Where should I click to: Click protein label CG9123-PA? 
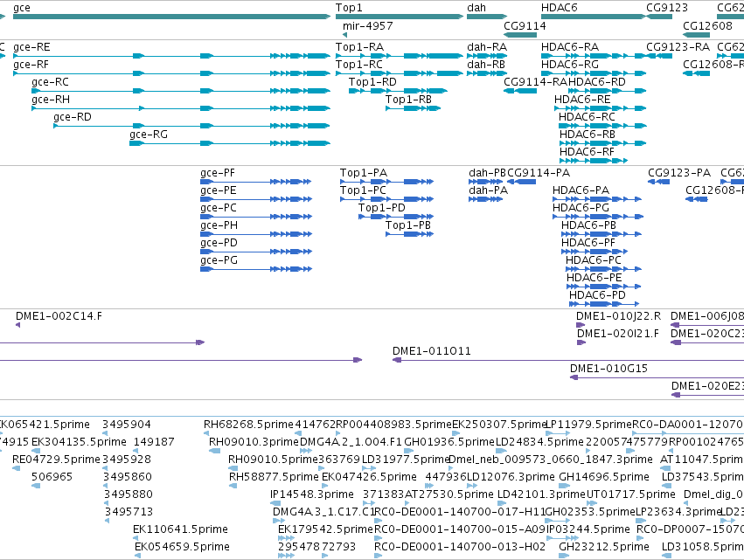click(x=679, y=173)
